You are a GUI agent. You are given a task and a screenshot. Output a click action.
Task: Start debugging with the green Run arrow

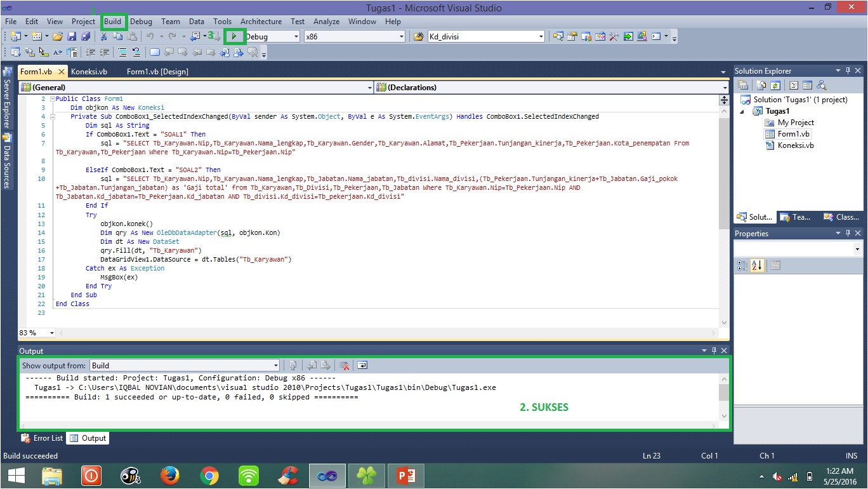click(235, 36)
